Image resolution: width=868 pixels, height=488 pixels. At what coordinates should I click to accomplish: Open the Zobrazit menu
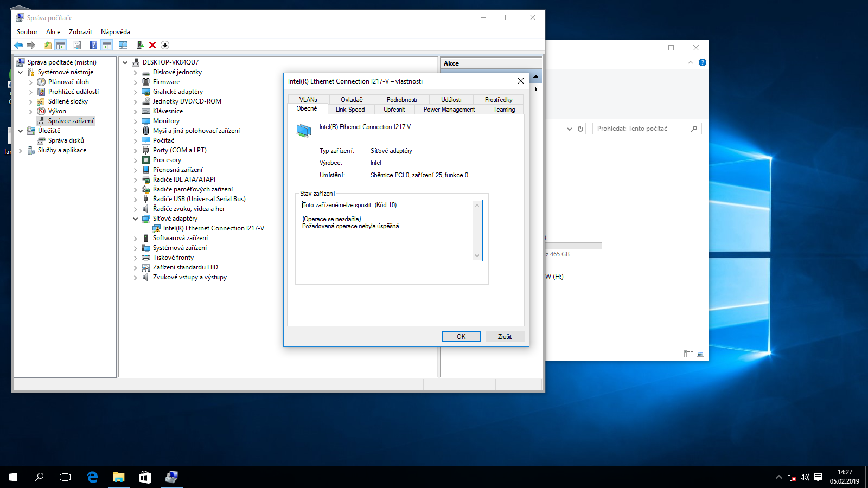[80, 32]
